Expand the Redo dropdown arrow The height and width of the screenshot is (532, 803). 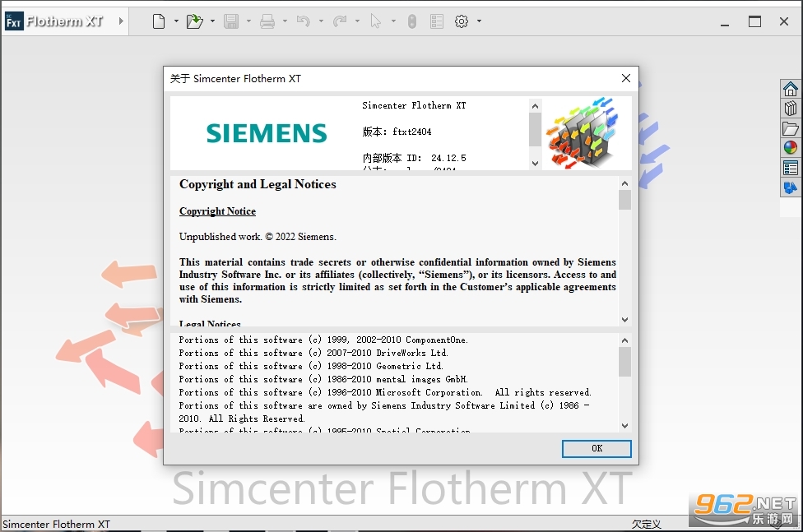tap(357, 21)
